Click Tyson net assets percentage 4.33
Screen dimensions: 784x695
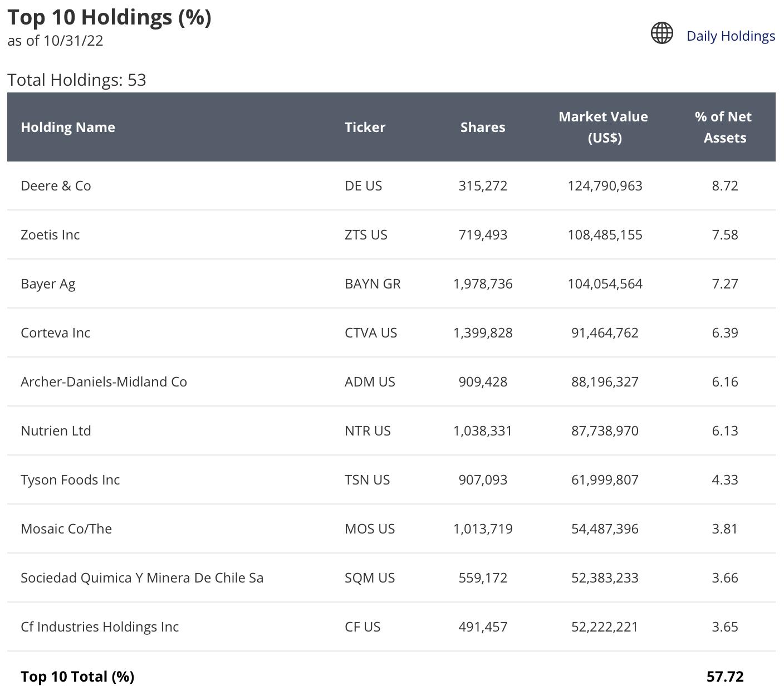725,479
